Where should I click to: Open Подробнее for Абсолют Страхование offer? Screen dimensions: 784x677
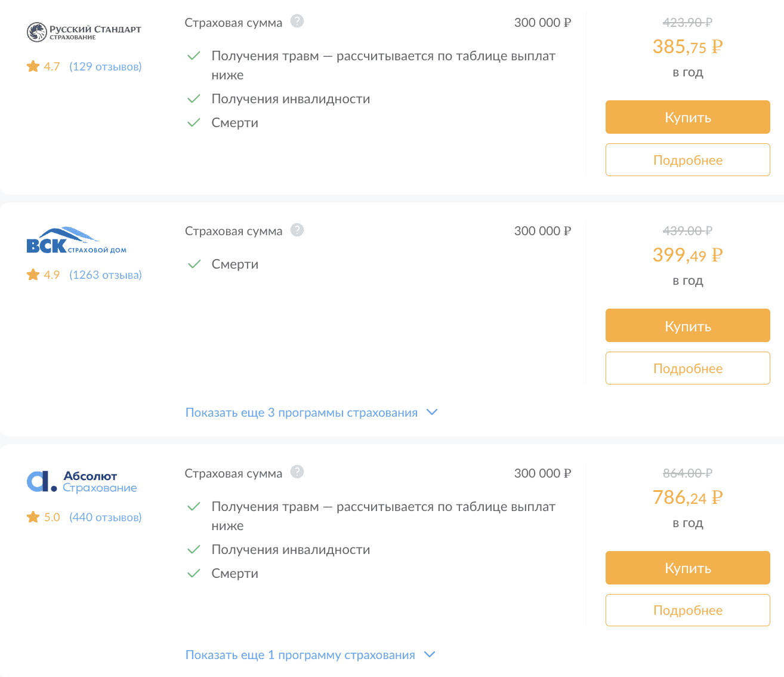(687, 610)
